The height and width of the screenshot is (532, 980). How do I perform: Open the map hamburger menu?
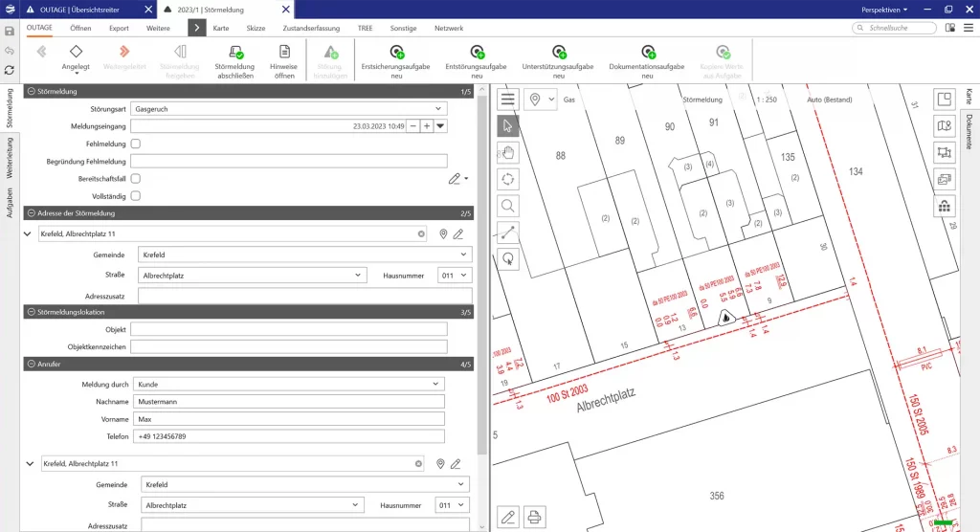click(508, 100)
